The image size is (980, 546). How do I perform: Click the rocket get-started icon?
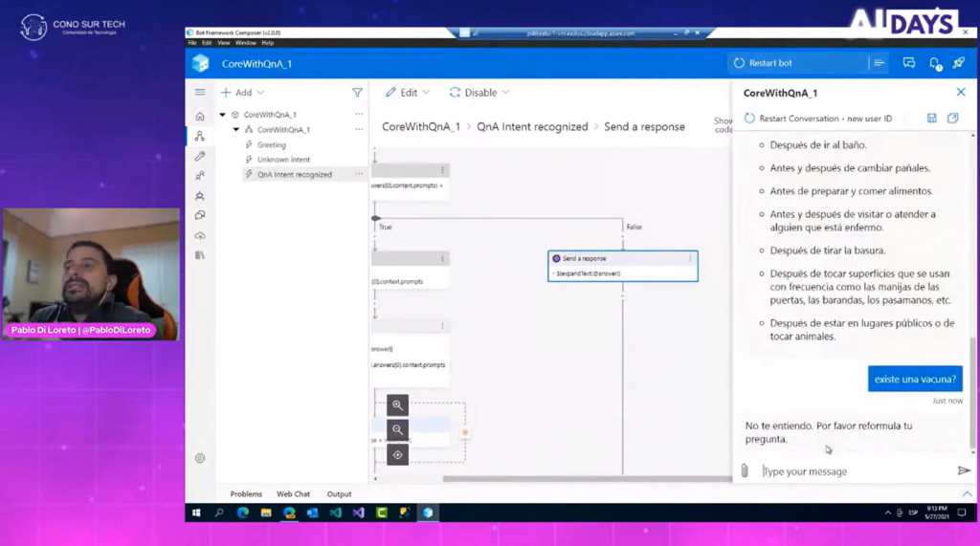pyautogui.click(x=959, y=62)
